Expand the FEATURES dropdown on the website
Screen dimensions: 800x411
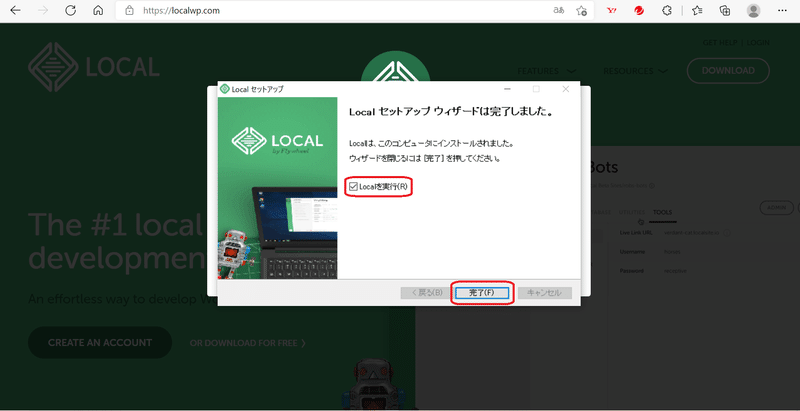(546, 71)
